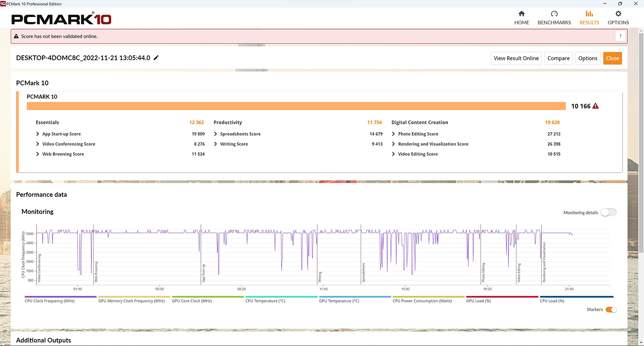Screen dimensions: 644x346
Task: Click the 15:00 time axis label
Action: click(x=405, y=289)
